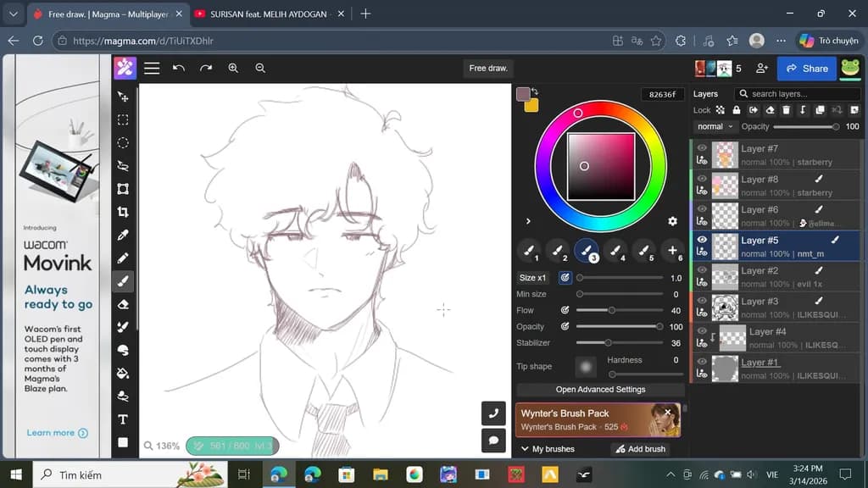Image resolution: width=868 pixels, height=488 pixels.
Task: Toggle visibility of Layer #7
Action: click(x=702, y=147)
